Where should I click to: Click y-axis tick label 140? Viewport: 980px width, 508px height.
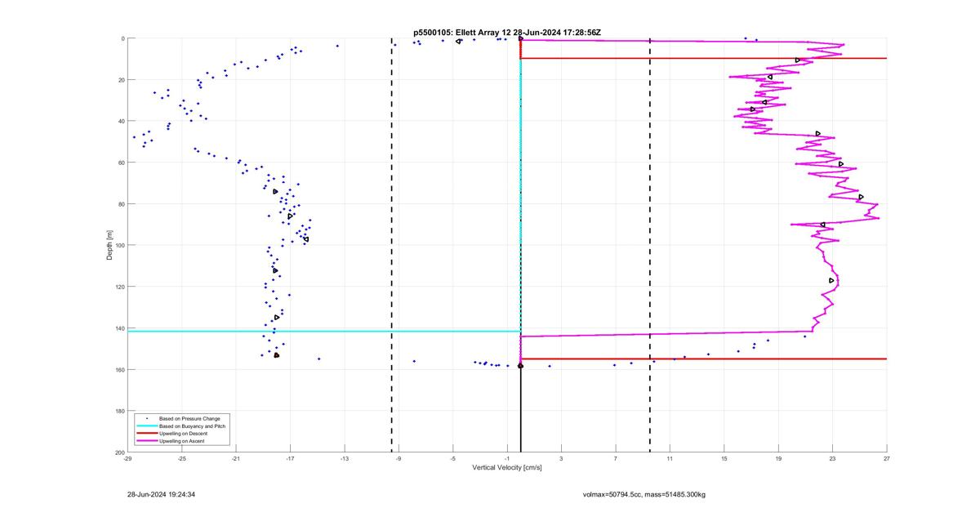pyautogui.click(x=119, y=328)
